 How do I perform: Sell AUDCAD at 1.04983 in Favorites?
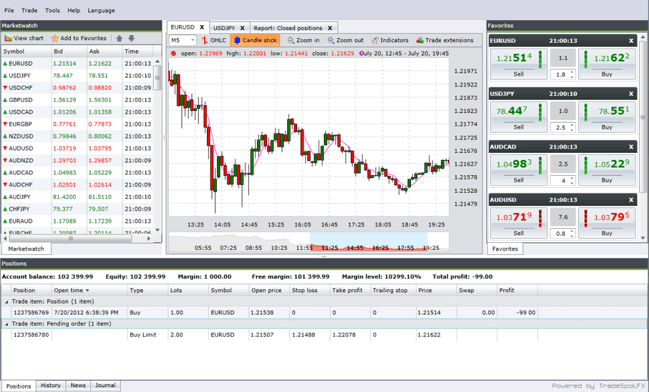519,170
